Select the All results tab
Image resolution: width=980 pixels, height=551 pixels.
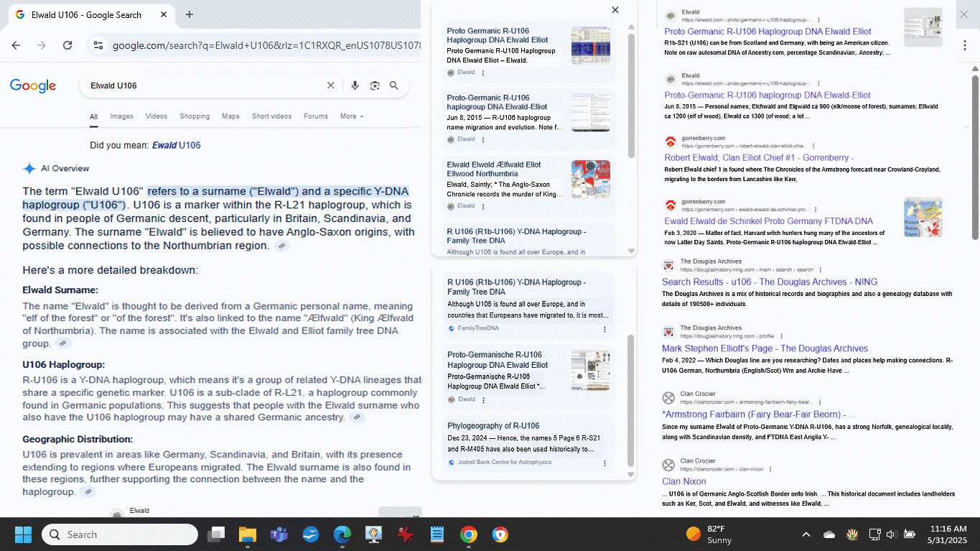(93, 116)
